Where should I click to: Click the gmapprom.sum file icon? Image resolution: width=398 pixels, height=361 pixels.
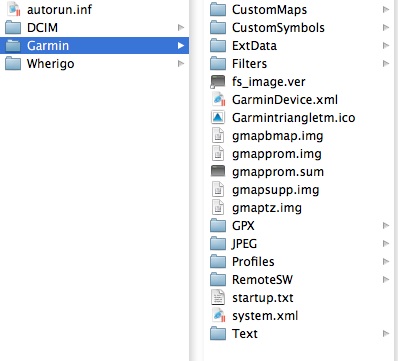[218, 171]
